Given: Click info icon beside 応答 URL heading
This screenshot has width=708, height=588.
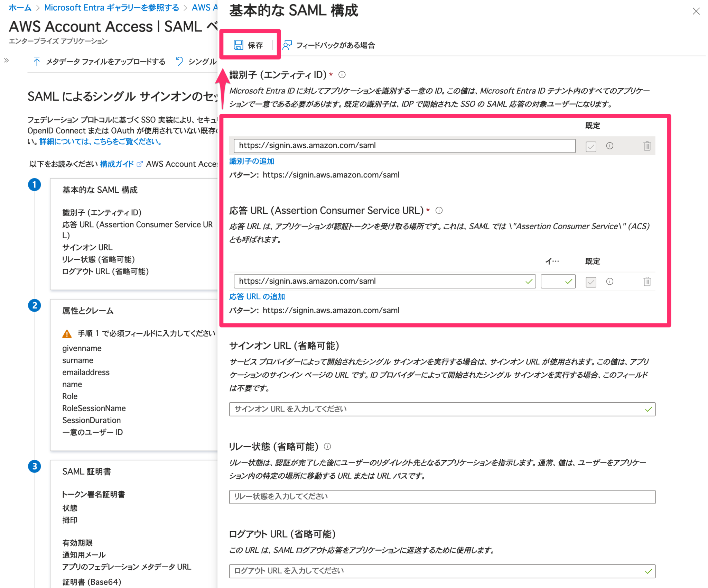Looking at the screenshot, I should click(439, 210).
